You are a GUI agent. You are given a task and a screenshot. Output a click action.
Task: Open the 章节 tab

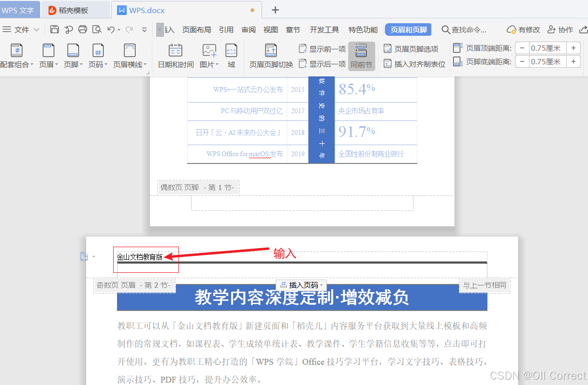(x=293, y=30)
